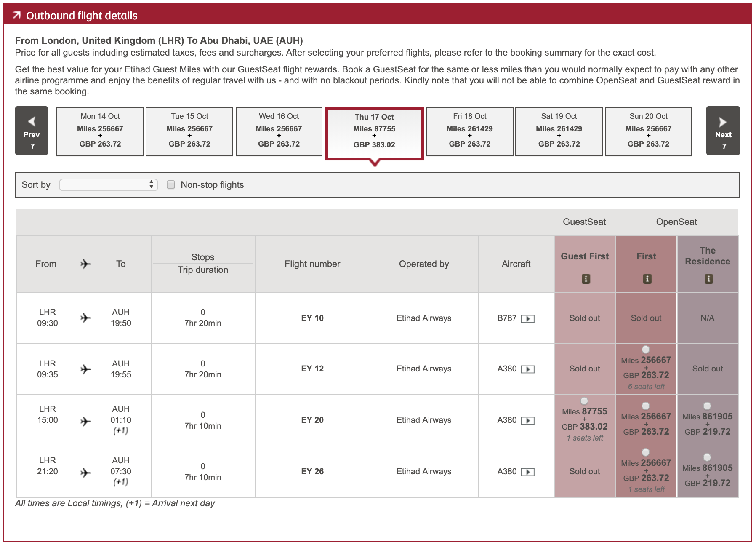Switch to the Fri 18 Oct date tab
The image size is (756, 545).
[469, 131]
